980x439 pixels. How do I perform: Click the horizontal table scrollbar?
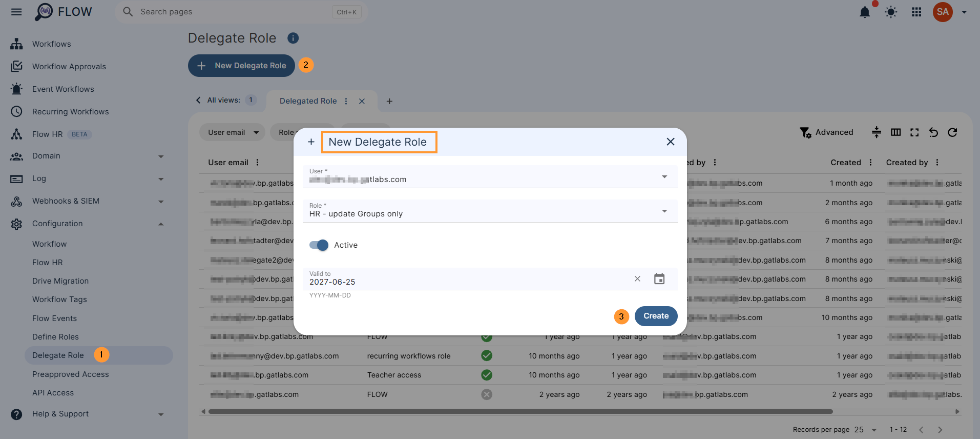520,411
